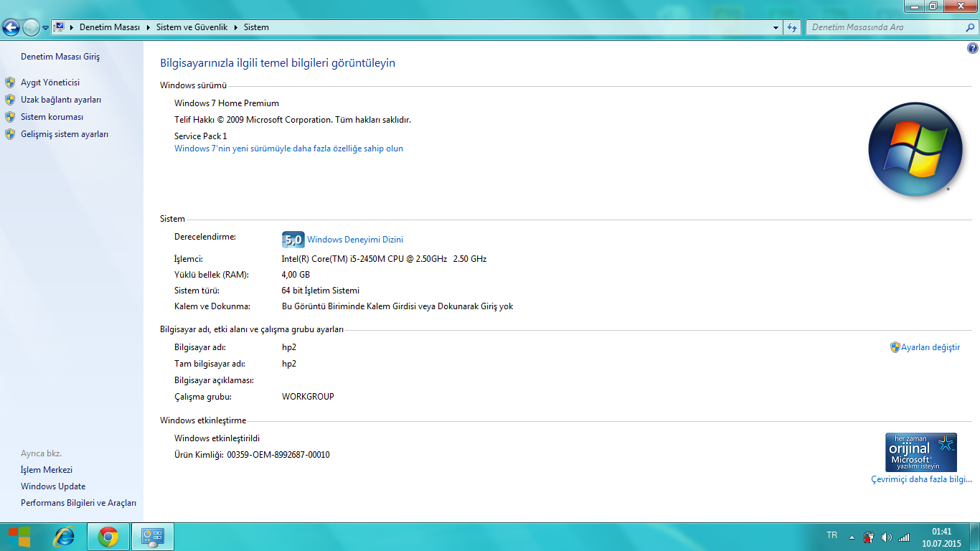Click the Windows Experience Index 5,0 badge
980x551 pixels.
[293, 240]
